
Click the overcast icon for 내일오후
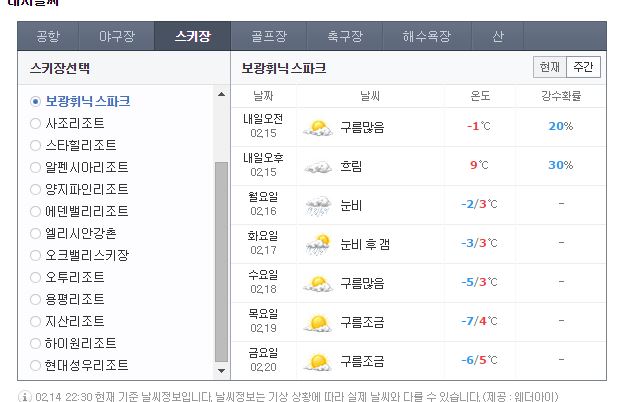[318, 167]
